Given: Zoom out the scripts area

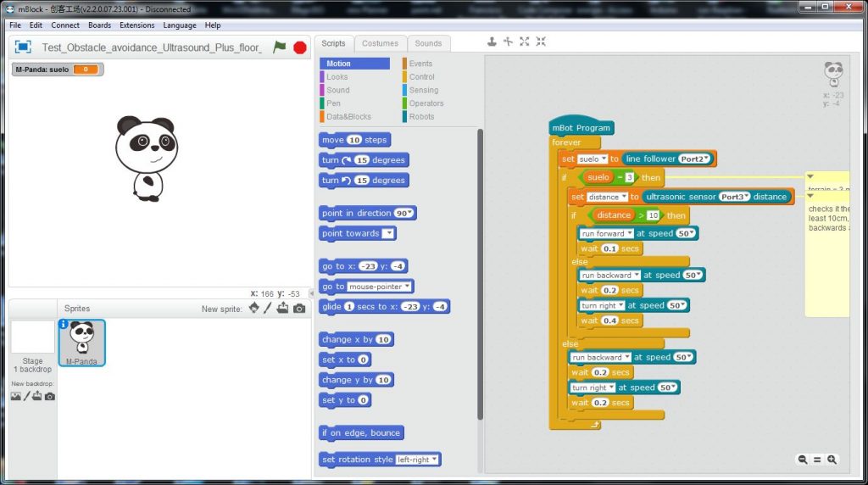Looking at the screenshot, I should pyautogui.click(x=802, y=460).
